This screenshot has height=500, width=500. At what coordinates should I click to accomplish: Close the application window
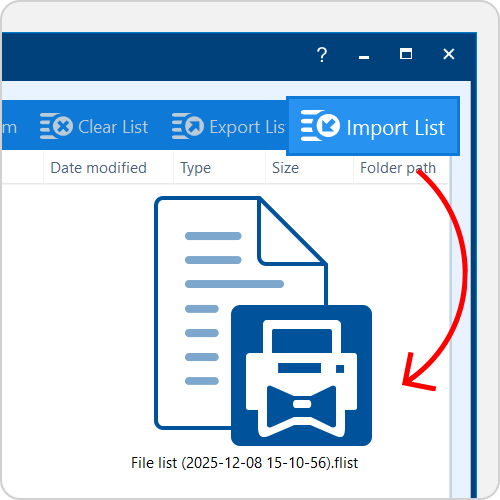click(449, 54)
